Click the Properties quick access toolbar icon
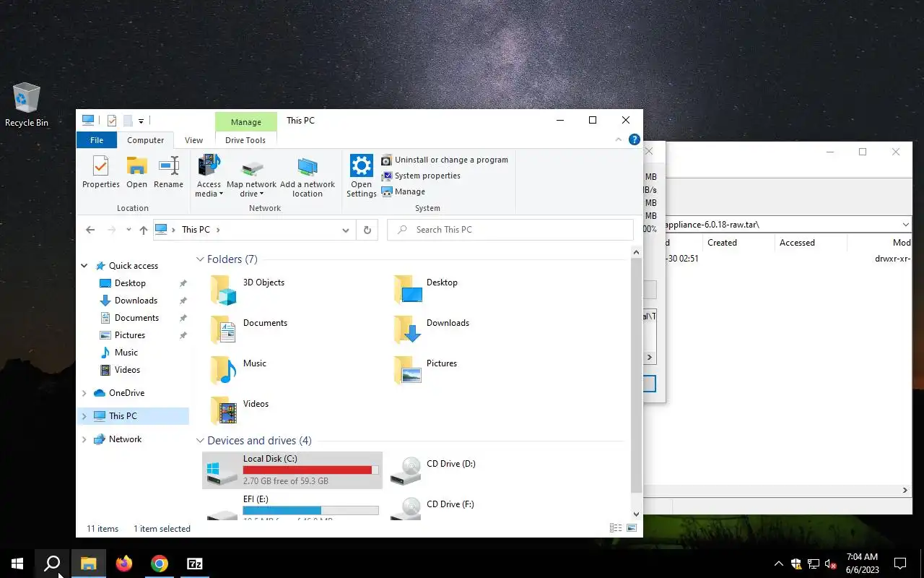 point(112,121)
